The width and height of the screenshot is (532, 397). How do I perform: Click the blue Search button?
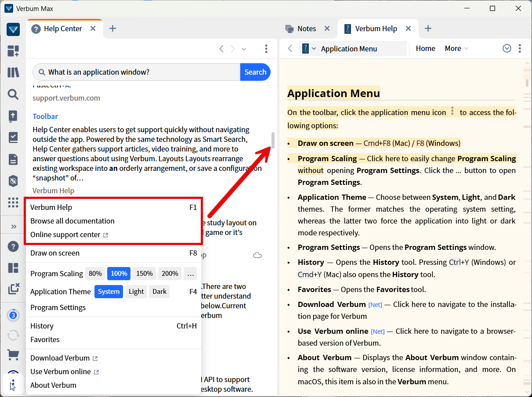(x=255, y=72)
